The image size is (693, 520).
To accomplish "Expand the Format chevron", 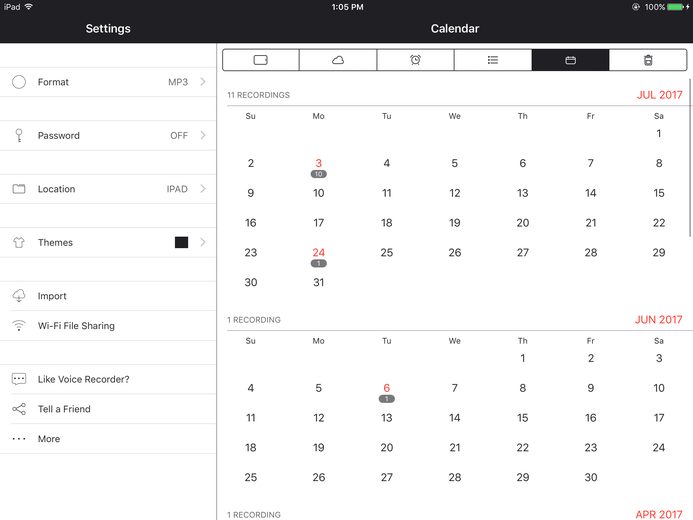I will click(203, 82).
